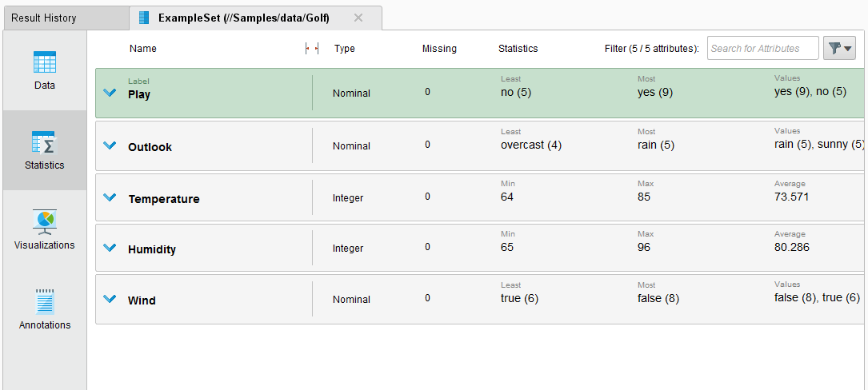Screen dimensions: 868x390
Task: Click the column width resize icon
Action: click(x=312, y=49)
